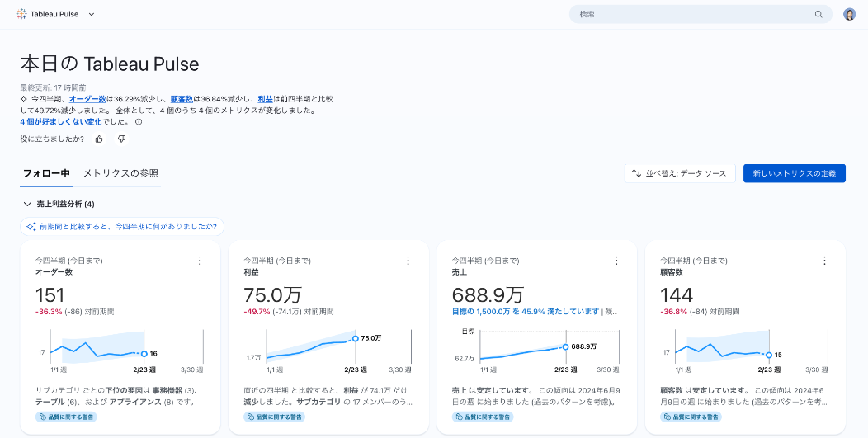Click the info icon after summary text
The image size is (868, 438).
tap(139, 122)
